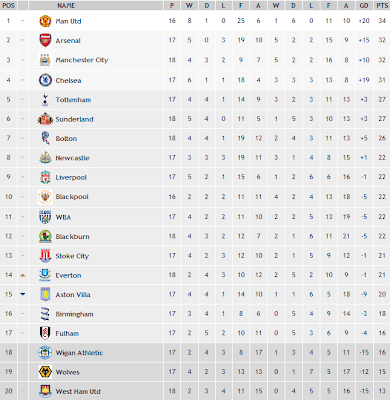Click the Newcastle club crest

45,158
